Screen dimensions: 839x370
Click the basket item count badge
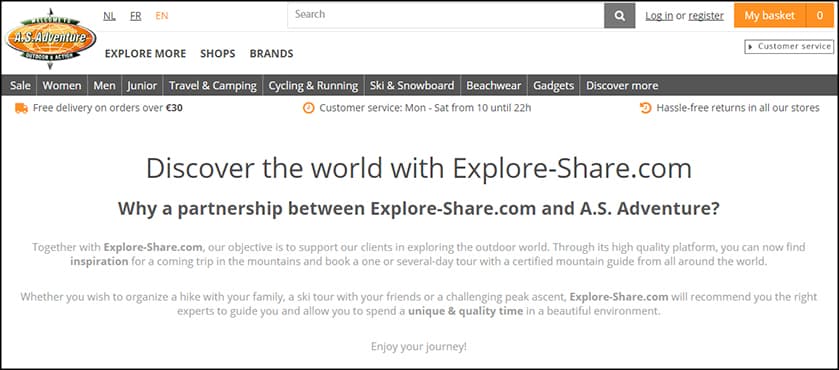coord(819,16)
